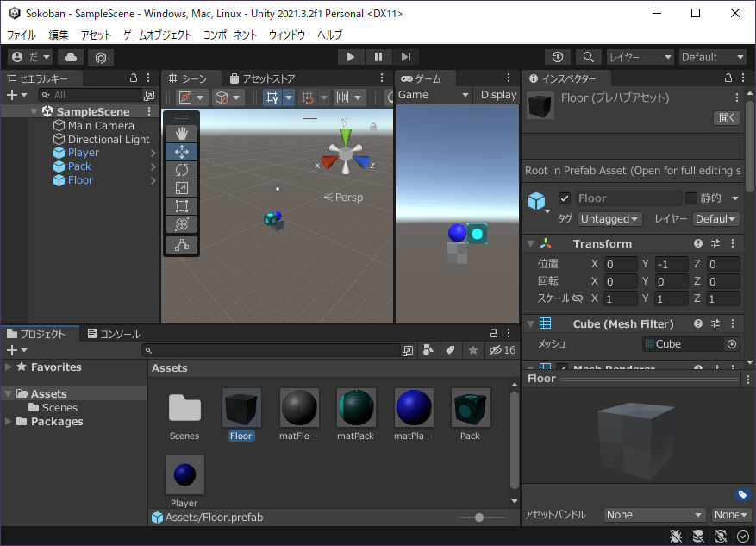Select the Hand view tool
Image resolution: width=756 pixels, height=546 pixels.
click(182, 134)
